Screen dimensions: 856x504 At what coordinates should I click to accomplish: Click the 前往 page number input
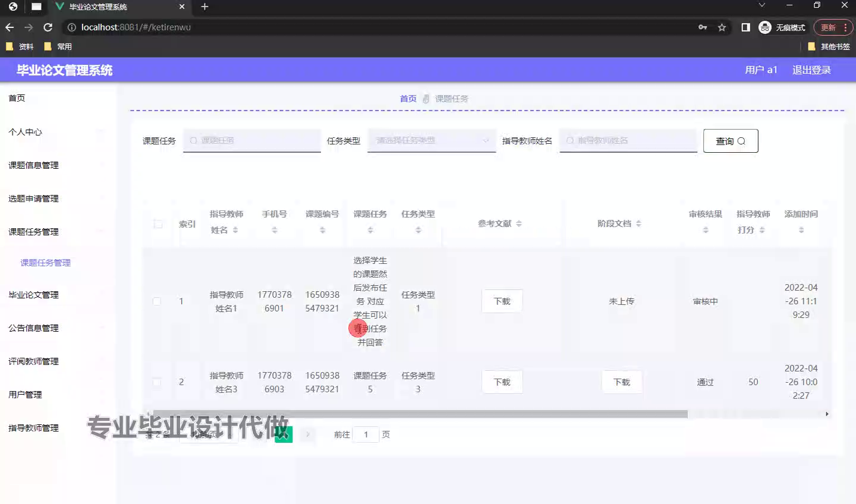pos(366,434)
